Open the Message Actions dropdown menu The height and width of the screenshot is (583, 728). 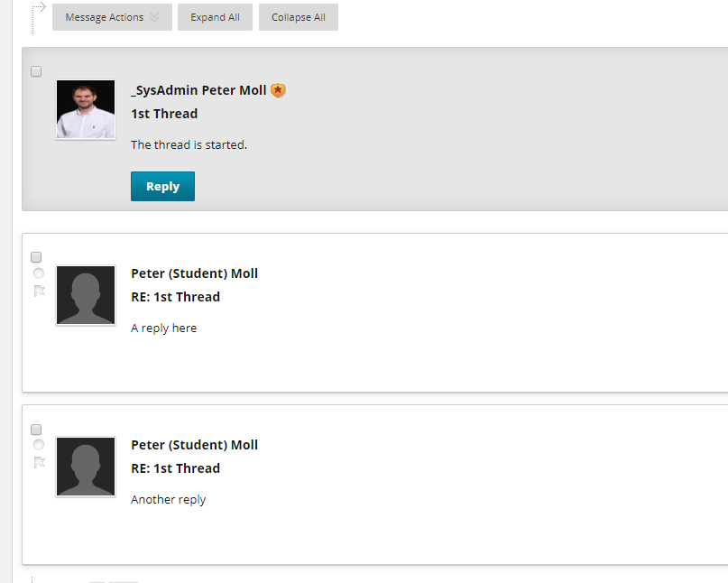112,17
